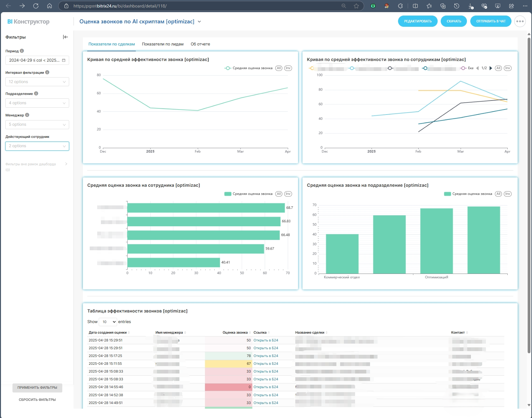Open the three-dots more options menu

(x=520, y=21)
